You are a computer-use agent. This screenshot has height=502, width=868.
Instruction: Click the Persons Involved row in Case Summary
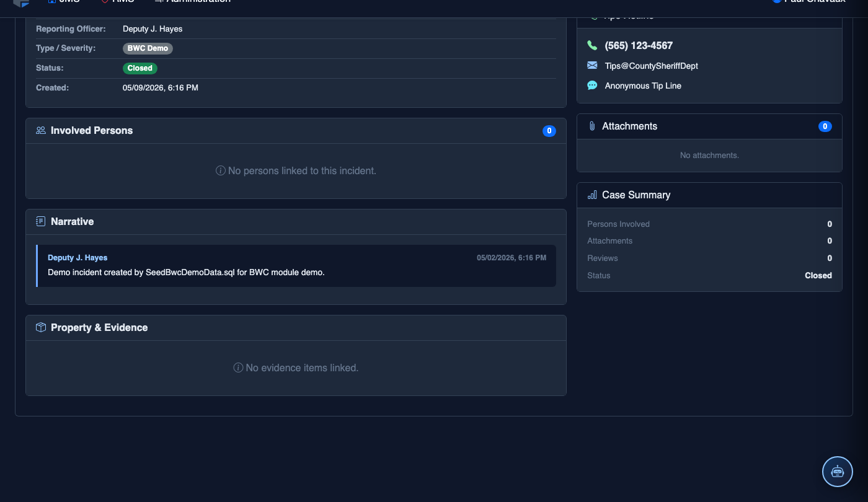pyautogui.click(x=709, y=224)
